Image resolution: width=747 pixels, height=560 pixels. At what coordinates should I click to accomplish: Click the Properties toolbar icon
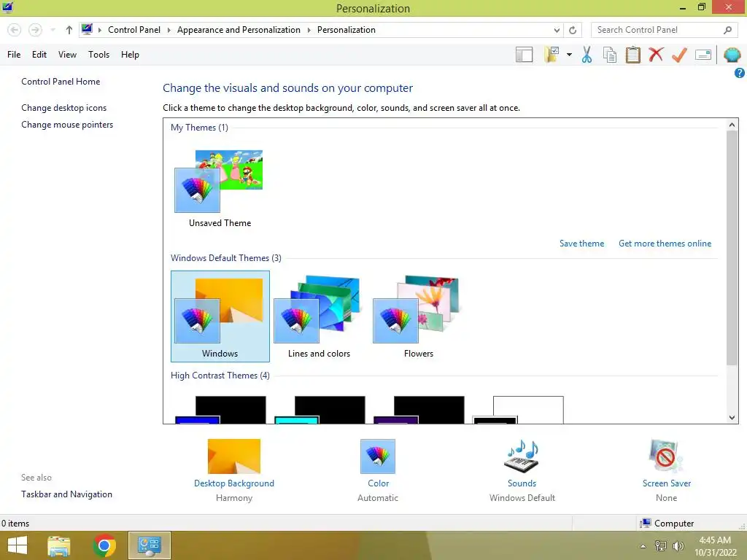click(703, 55)
